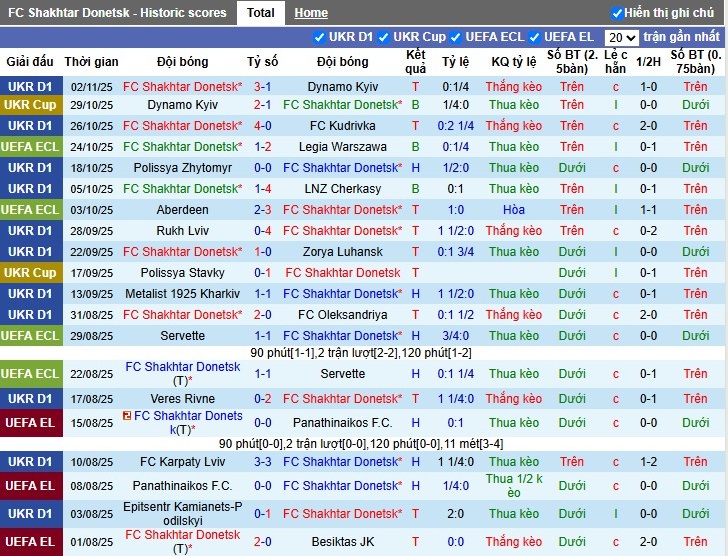Click the 0-4 score against Rukh Lviv
The width and height of the screenshot is (728, 556).
pos(262,231)
